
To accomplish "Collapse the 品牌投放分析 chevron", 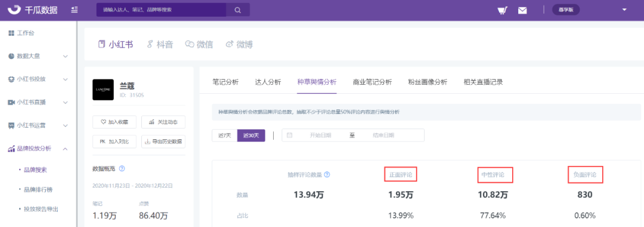I will tap(66, 149).
